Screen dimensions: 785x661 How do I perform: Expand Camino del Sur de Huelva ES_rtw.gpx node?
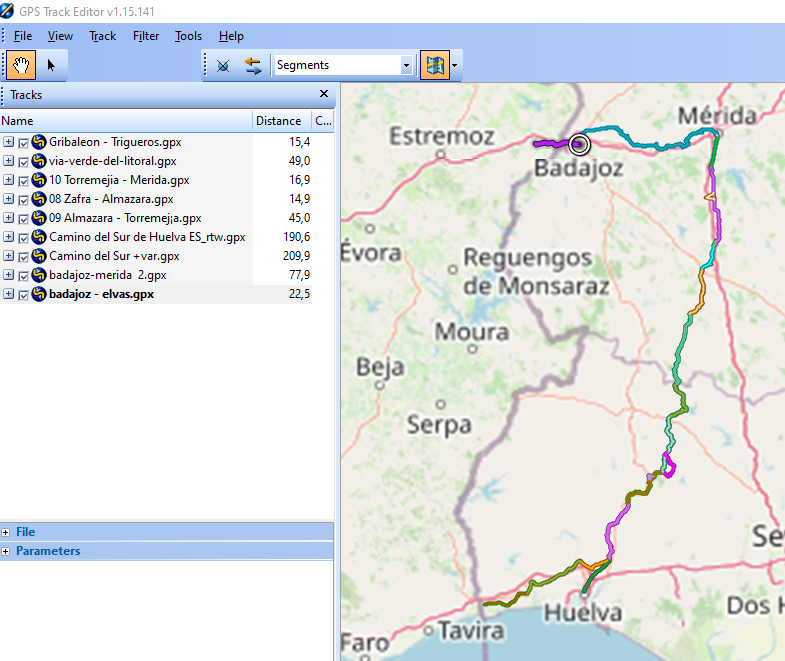(x=8, y=237)
